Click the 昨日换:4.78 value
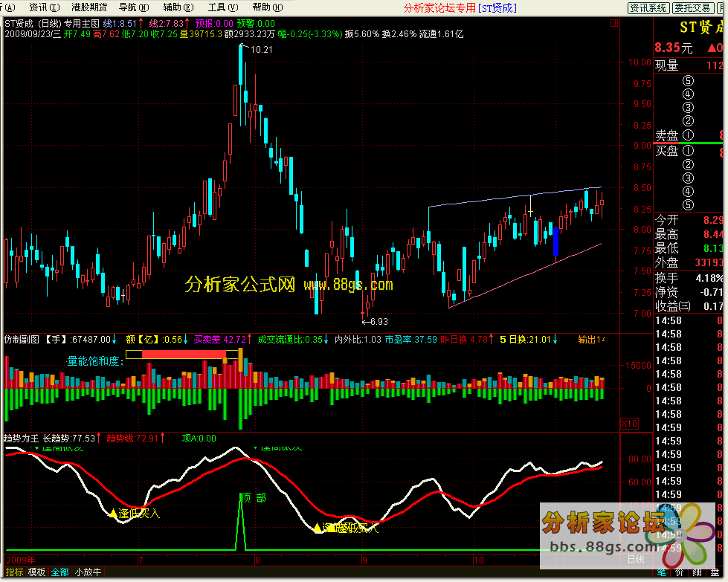The width and height of the screenshot is (728, 582). tap(464, 339)
